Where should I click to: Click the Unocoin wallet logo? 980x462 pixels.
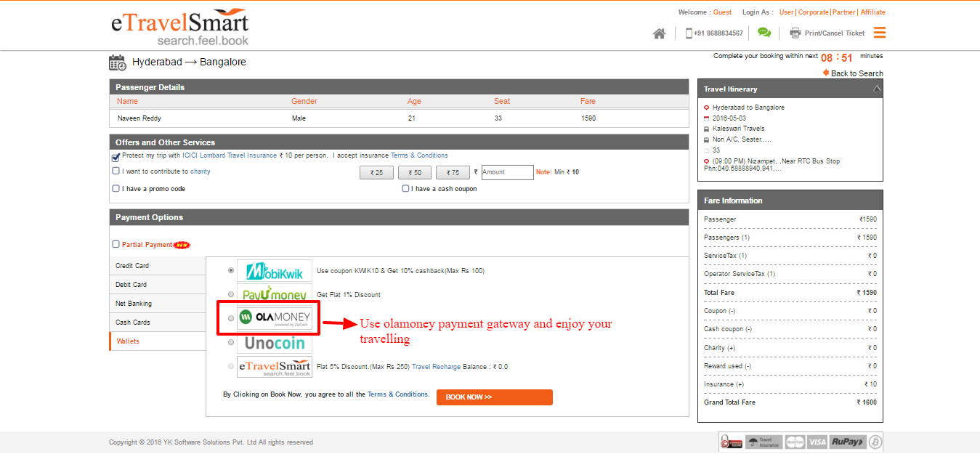click(x=274, y=341)
